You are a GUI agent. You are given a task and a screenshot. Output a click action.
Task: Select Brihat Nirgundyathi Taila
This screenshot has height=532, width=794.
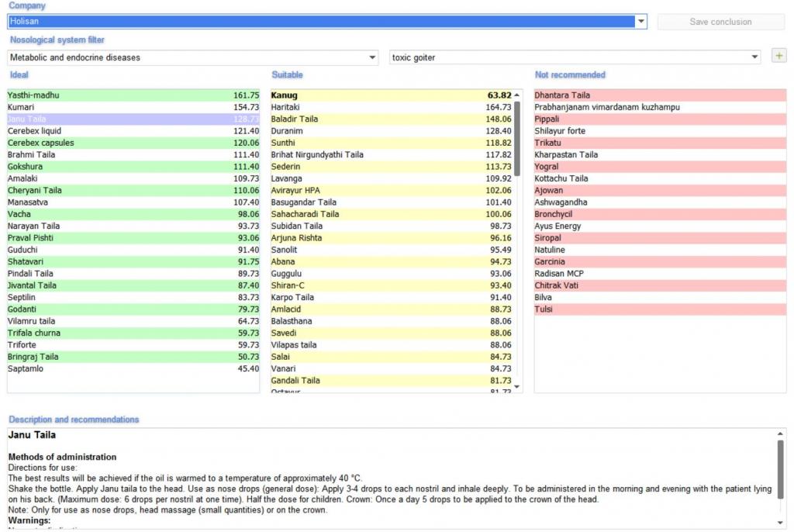pyautogui.click(x=392, y=154)
